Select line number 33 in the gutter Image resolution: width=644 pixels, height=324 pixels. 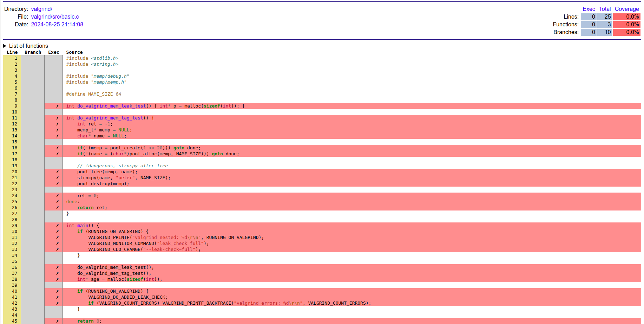coord(14,250)
